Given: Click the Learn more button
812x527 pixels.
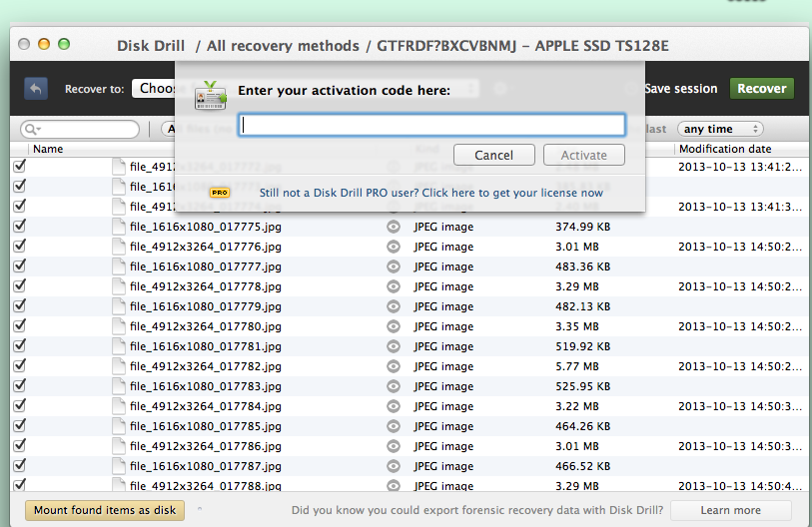Looking at the screenshot, I should pyautogui.click(x=731, y=510).
